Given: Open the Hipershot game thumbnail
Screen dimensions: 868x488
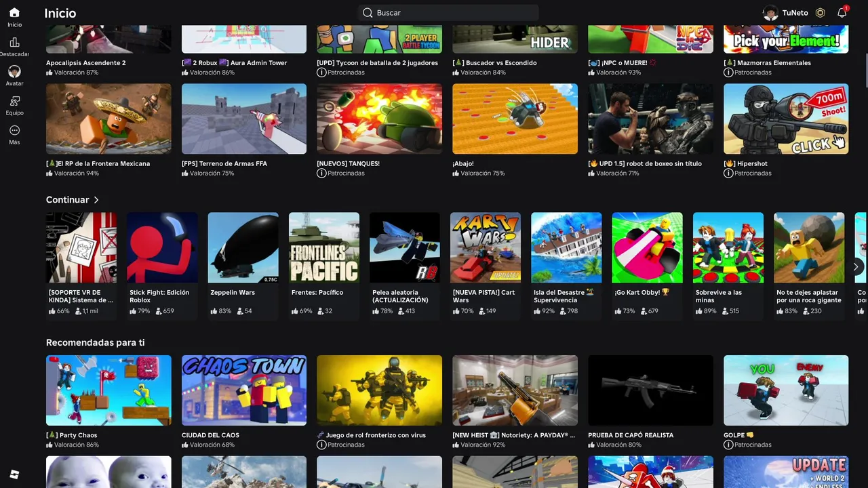Looking at the screenshot, I should pos(786,119).
